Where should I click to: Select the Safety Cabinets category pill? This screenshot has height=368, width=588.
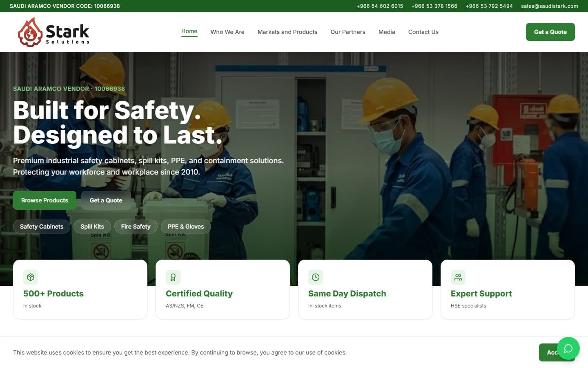point(42,227)
